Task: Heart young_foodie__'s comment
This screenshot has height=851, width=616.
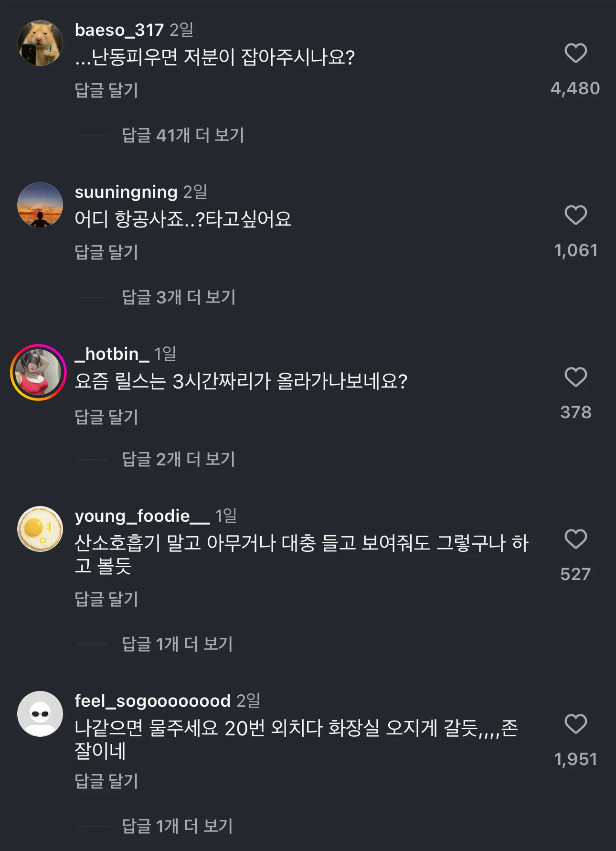Action: coord(575,539)
